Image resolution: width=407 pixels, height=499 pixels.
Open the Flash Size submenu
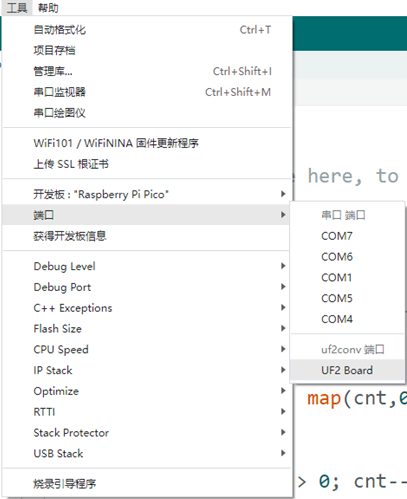point(146,328)
